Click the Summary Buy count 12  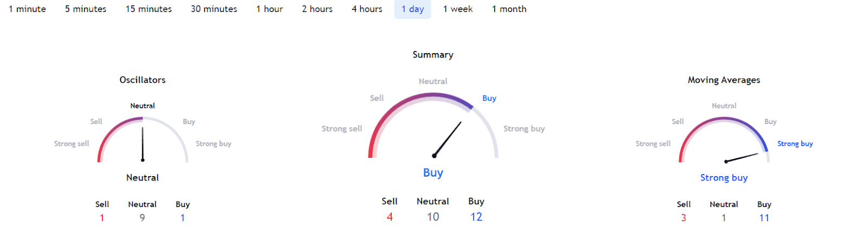tap(476, 217)
